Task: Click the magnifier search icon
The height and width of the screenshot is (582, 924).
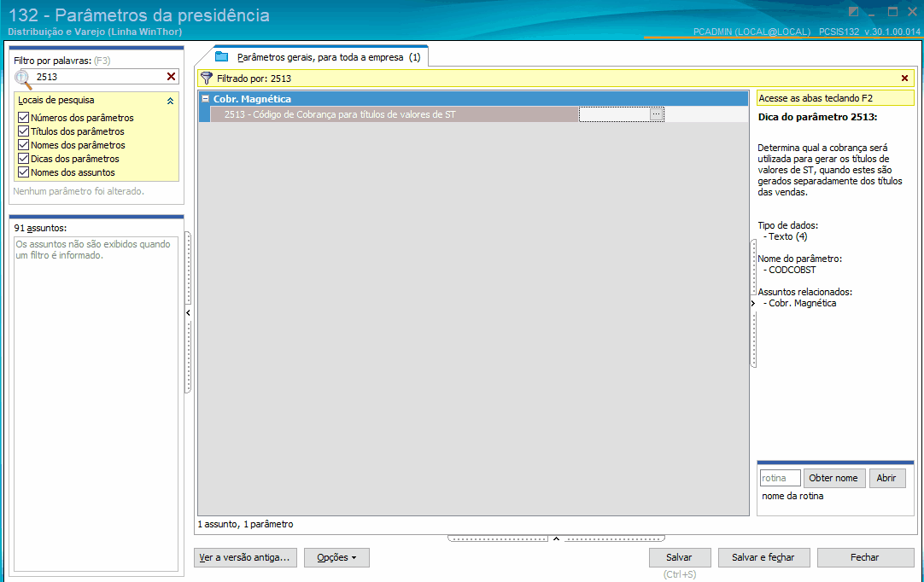Action: pyautogui.click(x=23, y=79)
